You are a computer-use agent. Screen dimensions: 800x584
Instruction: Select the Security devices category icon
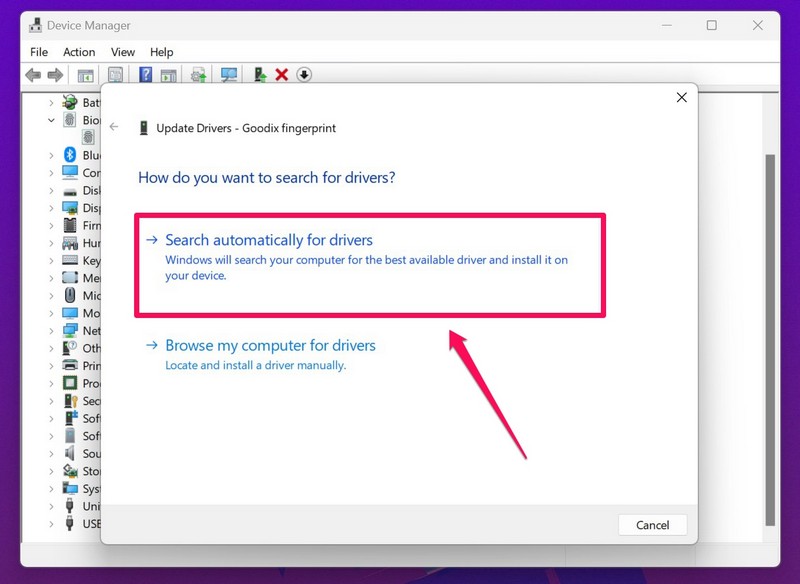(x=70, y=400)
